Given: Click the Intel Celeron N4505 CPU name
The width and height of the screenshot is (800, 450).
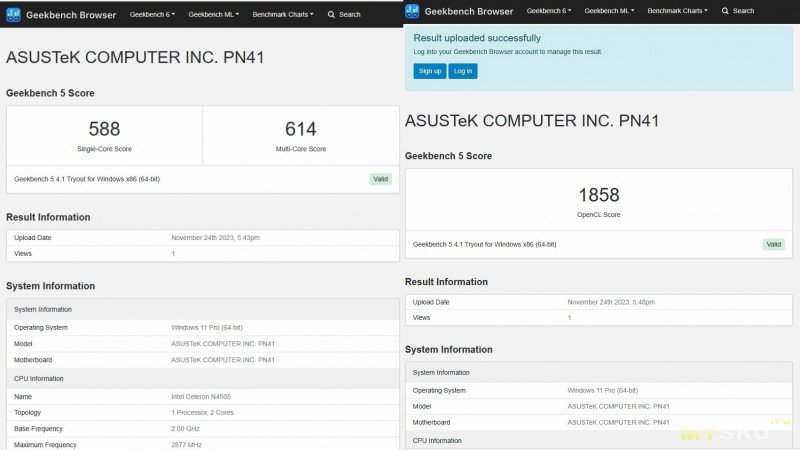Looking at the screenshot, I should [x=201, y=396].
